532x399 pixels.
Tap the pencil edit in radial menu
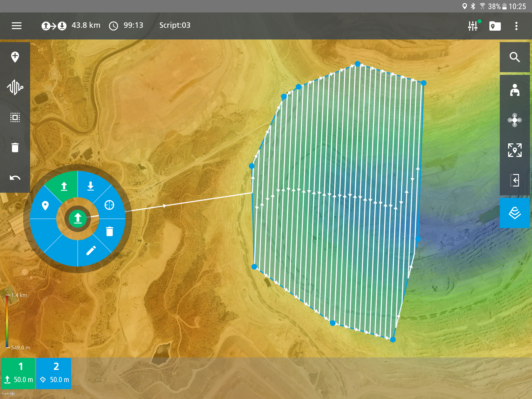[x=91, y=250]
